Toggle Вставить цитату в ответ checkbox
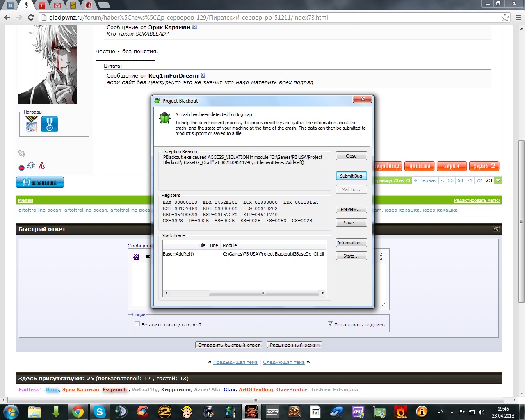 pyautogui.click(x=137, y=324)
